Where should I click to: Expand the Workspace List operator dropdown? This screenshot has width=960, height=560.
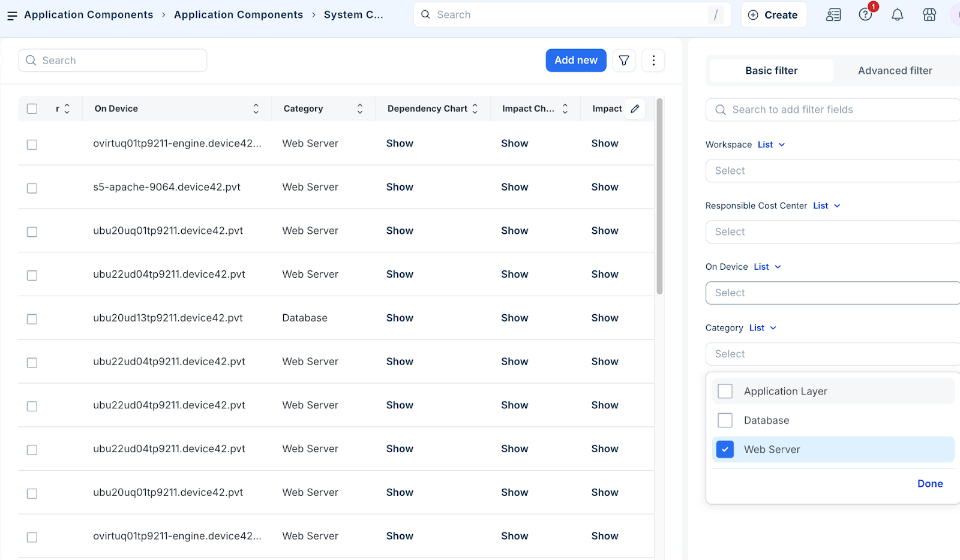tap(771, 144)
